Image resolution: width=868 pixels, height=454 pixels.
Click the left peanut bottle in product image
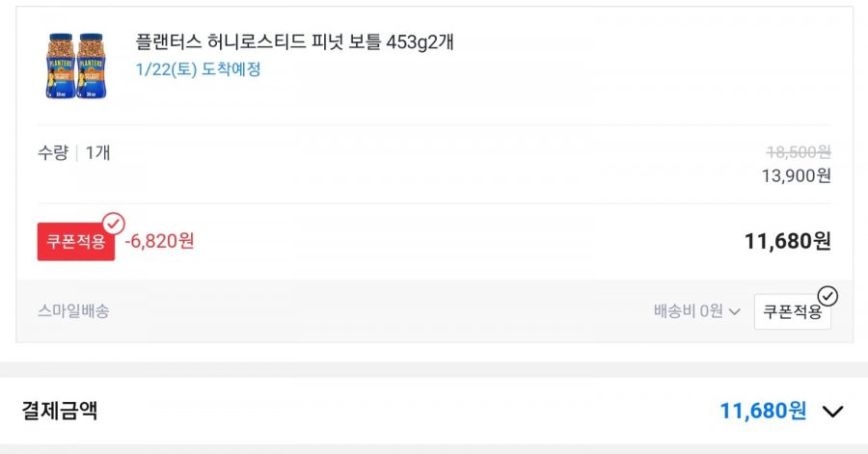pyautogui.click(x=61, y=66)
